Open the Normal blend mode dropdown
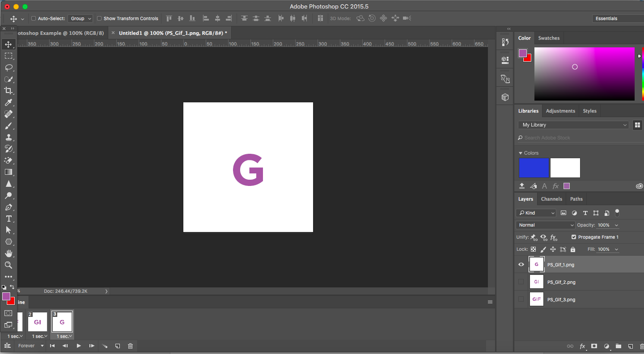644x354 pixels. pyautogui.click(x=546, y=225)
